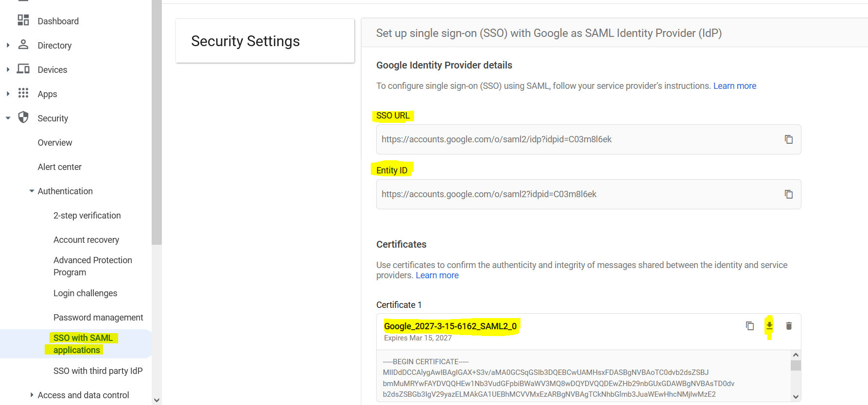
Task: Collapse the Authentication submenu
Action: [x=32, y=191]
